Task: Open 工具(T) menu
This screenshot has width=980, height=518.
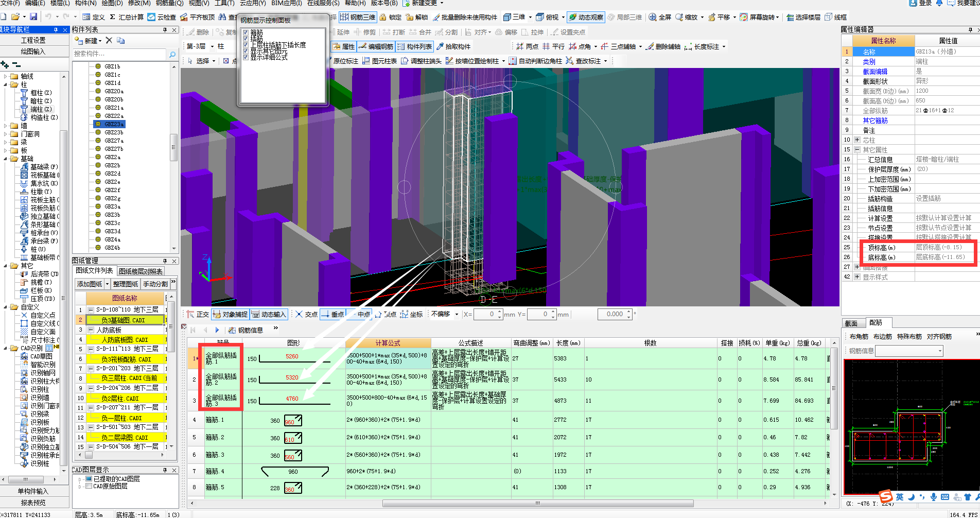Action: coord(224,3)
